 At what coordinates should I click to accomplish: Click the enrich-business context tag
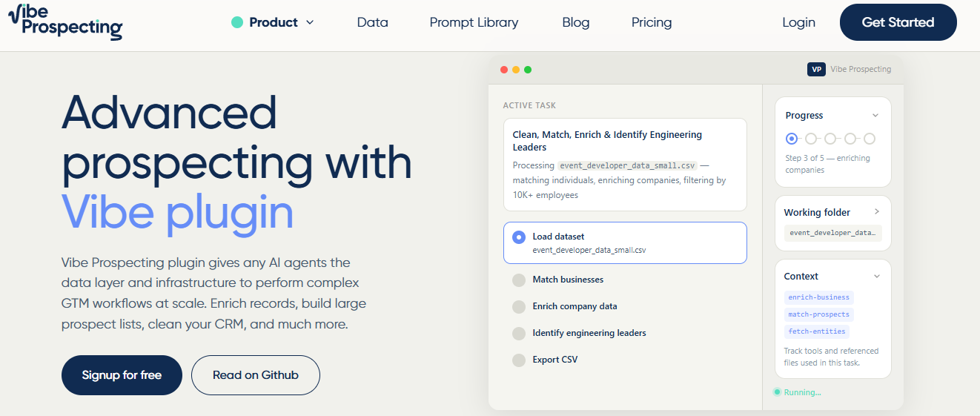point(819,297)
